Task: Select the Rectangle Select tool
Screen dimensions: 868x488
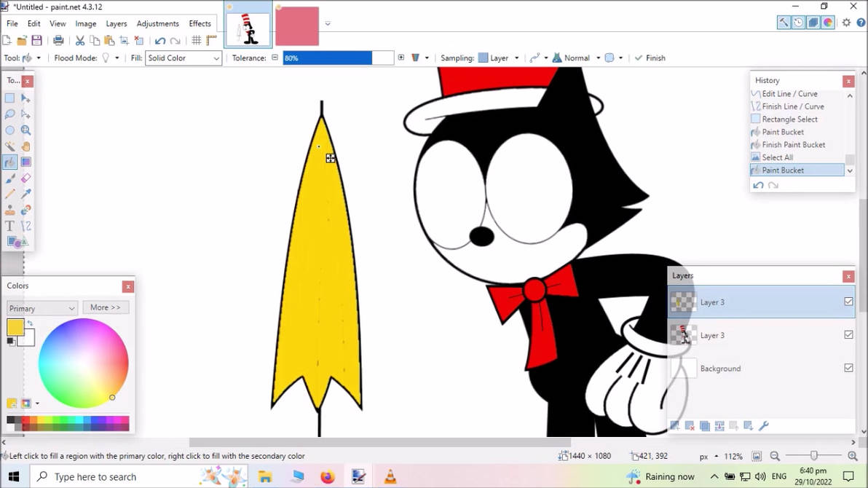Action: click(10, 98)
